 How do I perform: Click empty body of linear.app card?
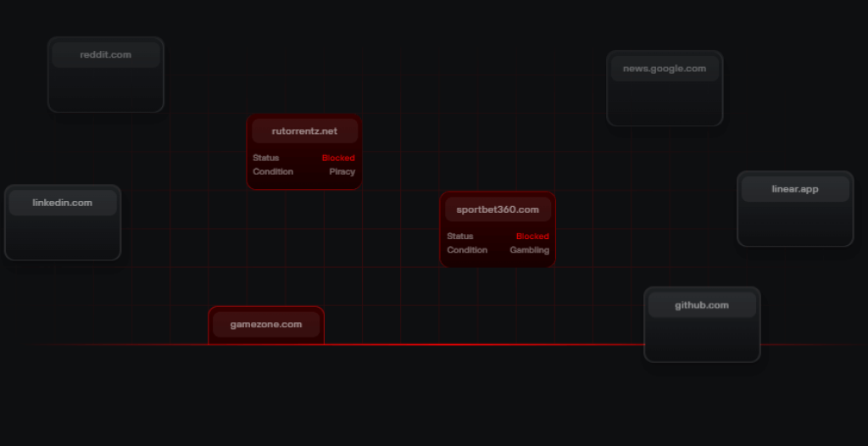click(x=794, y=224)
